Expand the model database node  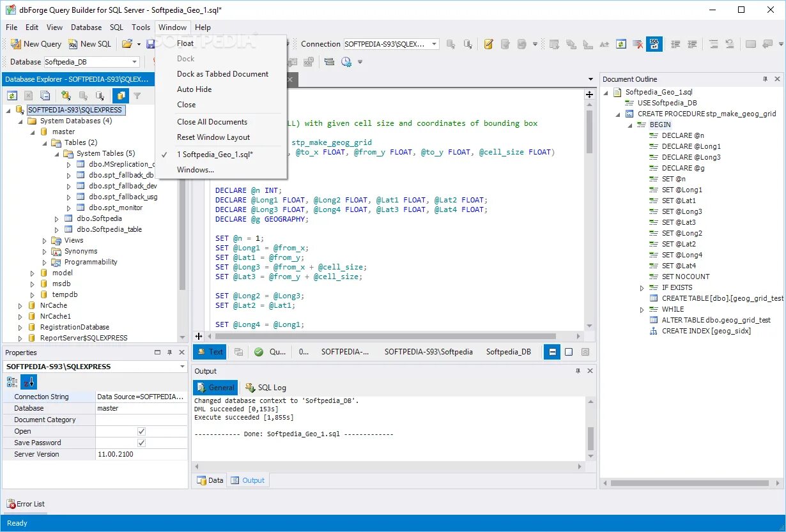[x=33, y=273]
